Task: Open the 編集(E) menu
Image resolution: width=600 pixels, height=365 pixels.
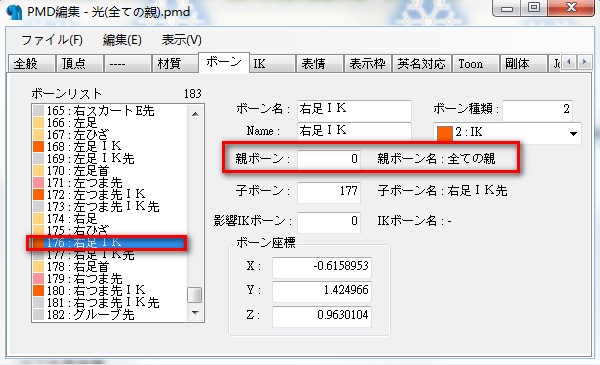Action: (122, 40)
